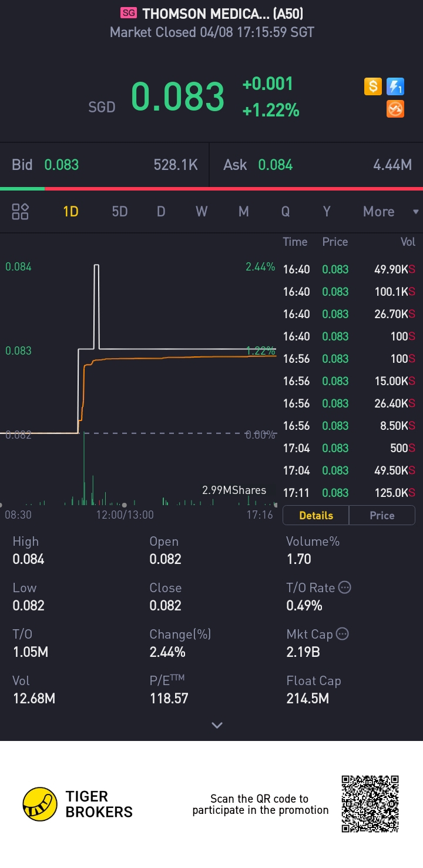The width and height of the screenshot is (423, 868).
Task: Tap the Open 0.082 value
Action: click(166, 559)
